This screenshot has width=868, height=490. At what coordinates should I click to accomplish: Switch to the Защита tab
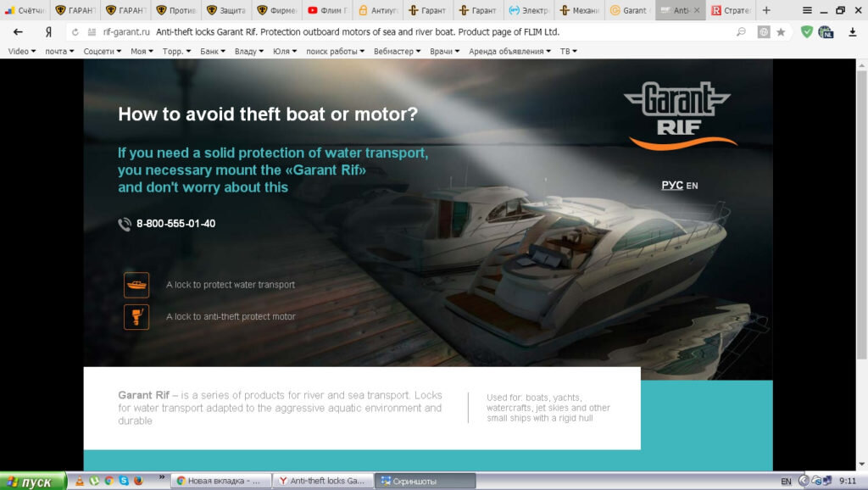226,10
